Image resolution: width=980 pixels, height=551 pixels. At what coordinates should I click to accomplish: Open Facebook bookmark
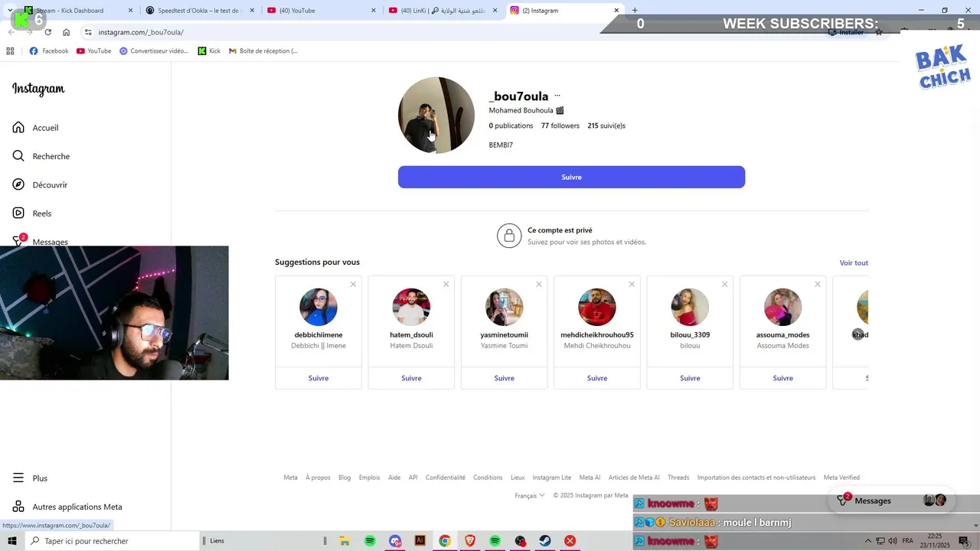49,51
